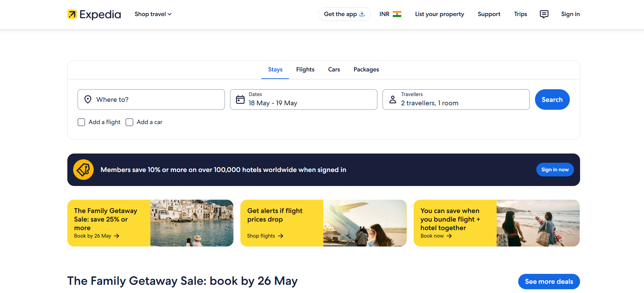Click the Where to? destination field
The image size is (644, 293).
pos(151,99)
